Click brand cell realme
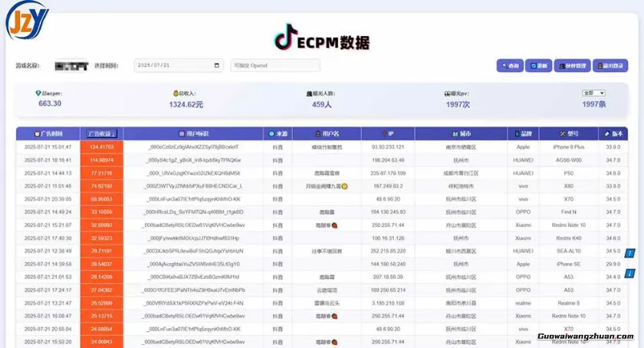The image size is (644, 348). coord(523,304)
